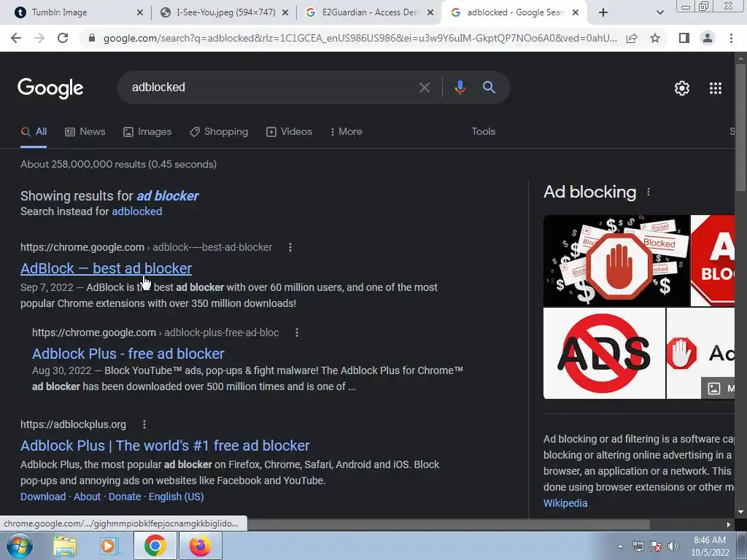This screenshot has width=747, height=560.
Task: Open the Chrome side panel icon
Action: pyautogui.click(x=684, y=38)
